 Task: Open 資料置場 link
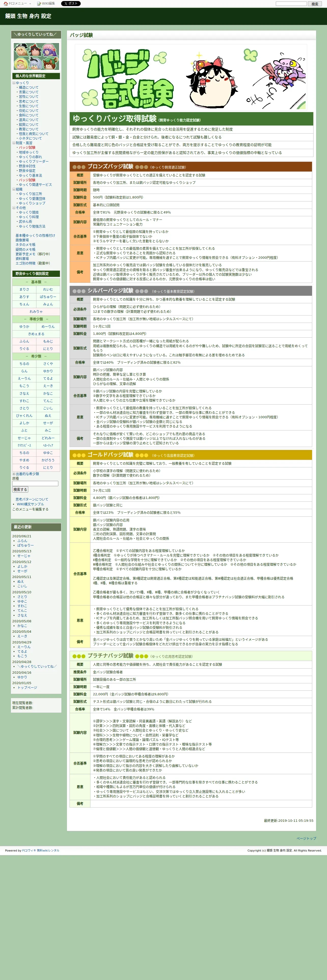22,259
